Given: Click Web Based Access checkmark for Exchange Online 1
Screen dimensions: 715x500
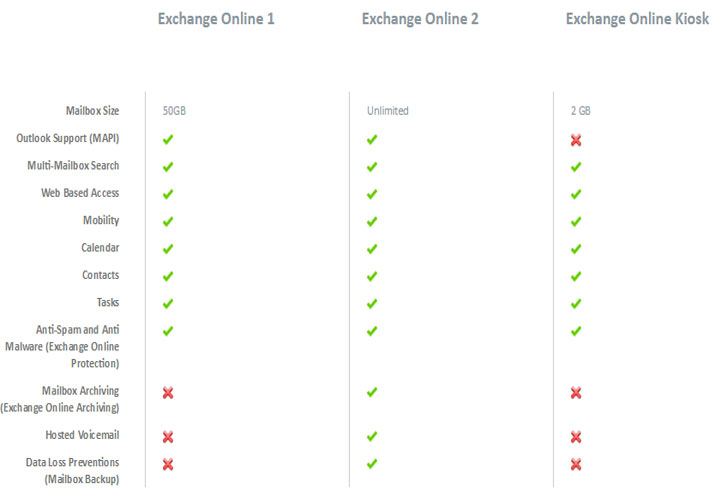Looking at the screenshot, I should coord(168,194).
